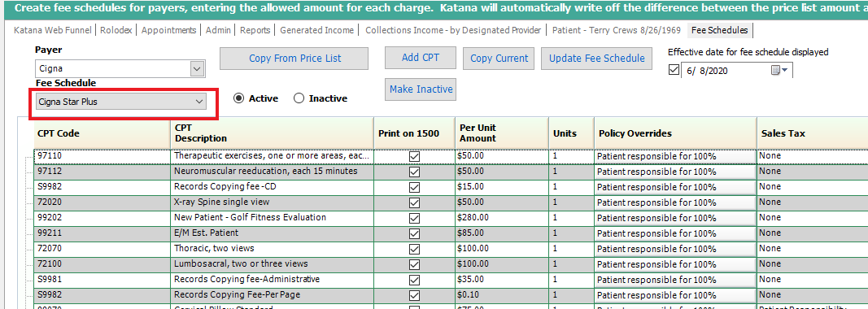868x309 pixels.
Task: Toggle Print on 1500 for Records Copying Fee-Per Page
Action: [414, 295]
